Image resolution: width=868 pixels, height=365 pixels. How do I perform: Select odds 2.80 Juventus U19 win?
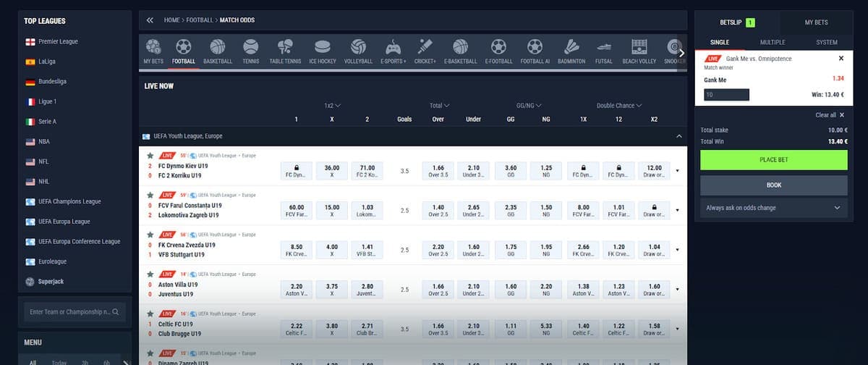point(367,290)
